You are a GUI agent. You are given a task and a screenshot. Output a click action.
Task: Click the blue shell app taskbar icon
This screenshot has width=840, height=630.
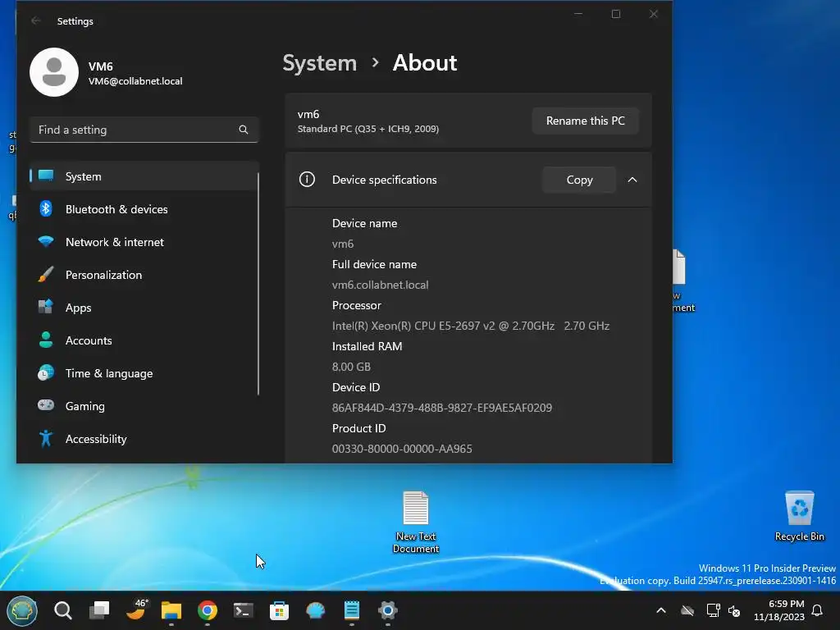click(x=316, y=610)
